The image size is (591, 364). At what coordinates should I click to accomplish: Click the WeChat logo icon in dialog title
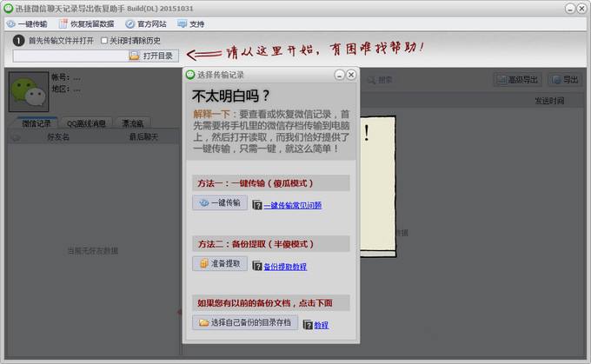[190, 75]
